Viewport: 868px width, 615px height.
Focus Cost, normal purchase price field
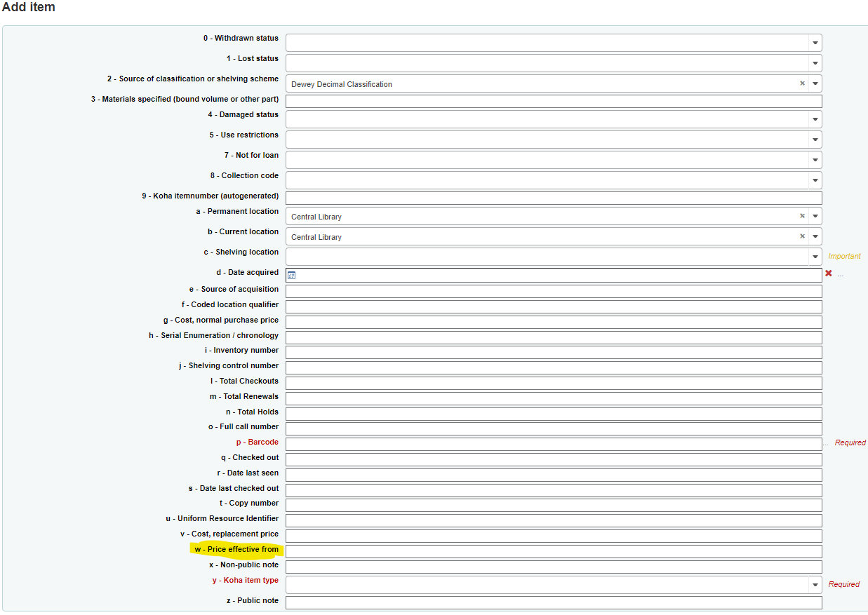[554, 322]
